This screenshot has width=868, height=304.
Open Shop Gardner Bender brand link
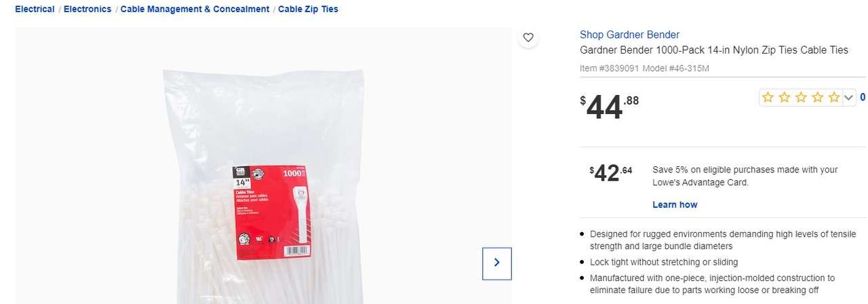[x=629, y=35]
